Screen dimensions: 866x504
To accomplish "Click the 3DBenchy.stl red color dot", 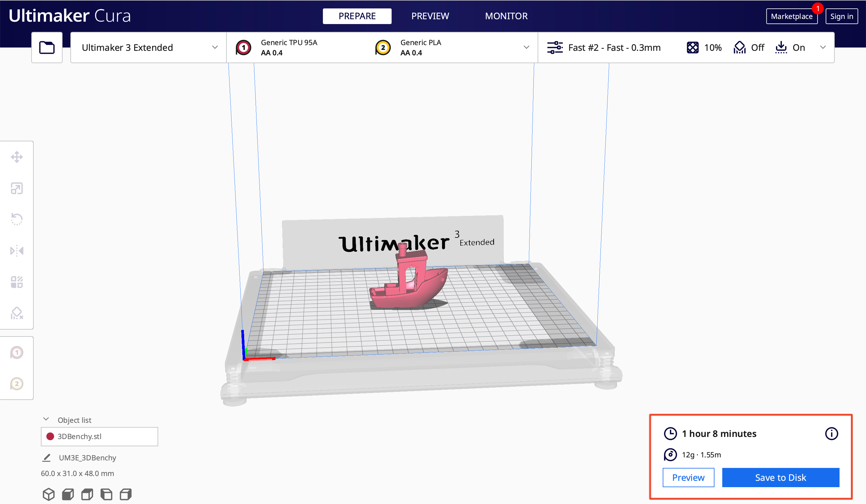I will pyautogui.click(x=50, y=436).
